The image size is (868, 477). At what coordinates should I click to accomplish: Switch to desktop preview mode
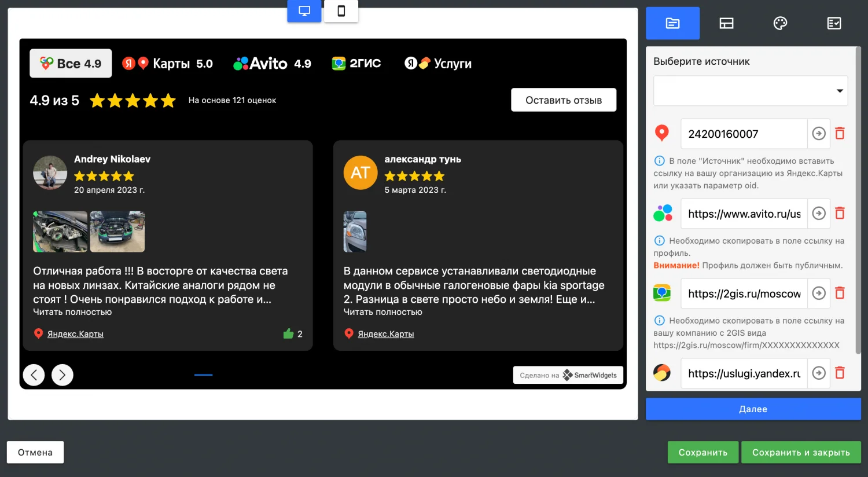[x=304, y=11]
